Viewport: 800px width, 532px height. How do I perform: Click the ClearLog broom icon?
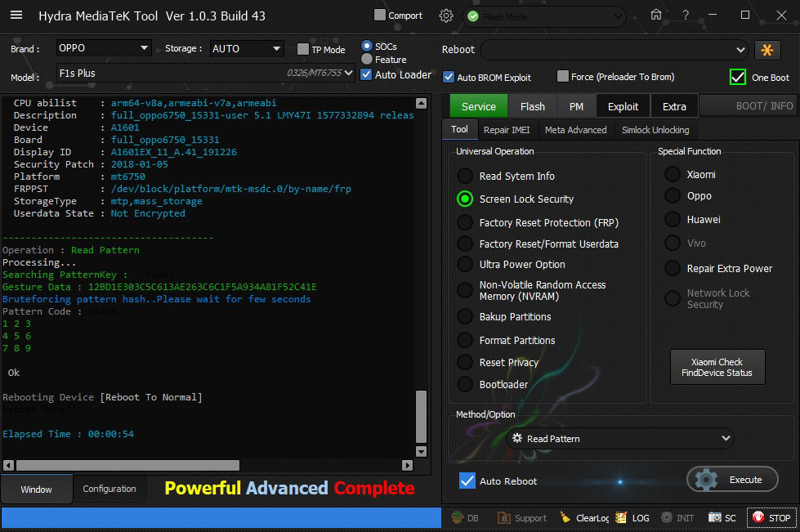565,518
